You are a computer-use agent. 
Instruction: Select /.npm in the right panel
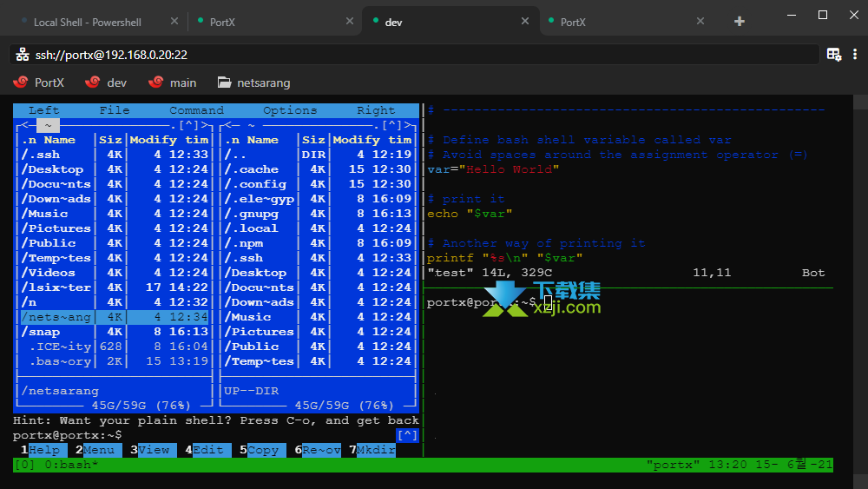[x=318, y=243]
